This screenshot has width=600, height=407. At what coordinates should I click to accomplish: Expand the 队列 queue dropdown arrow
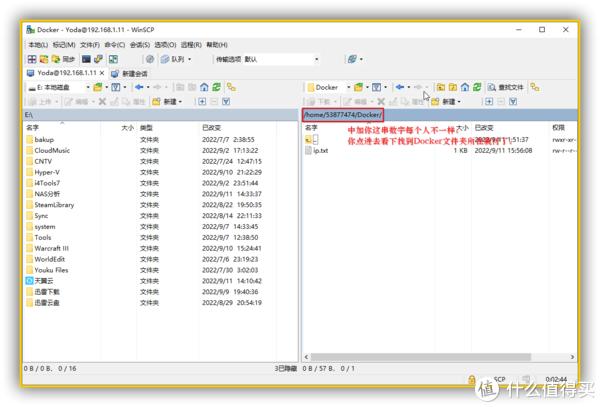[189, 59]
